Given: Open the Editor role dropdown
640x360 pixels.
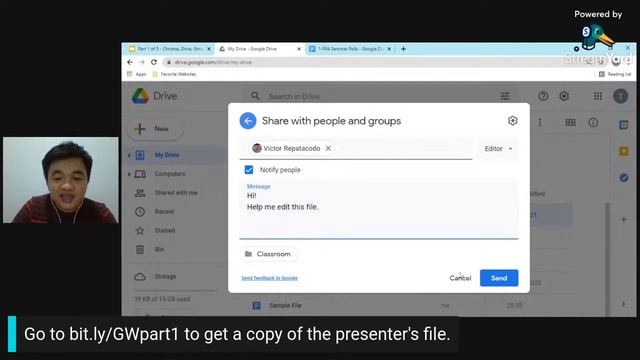Looking at the screenshot, I should point(498,149).
